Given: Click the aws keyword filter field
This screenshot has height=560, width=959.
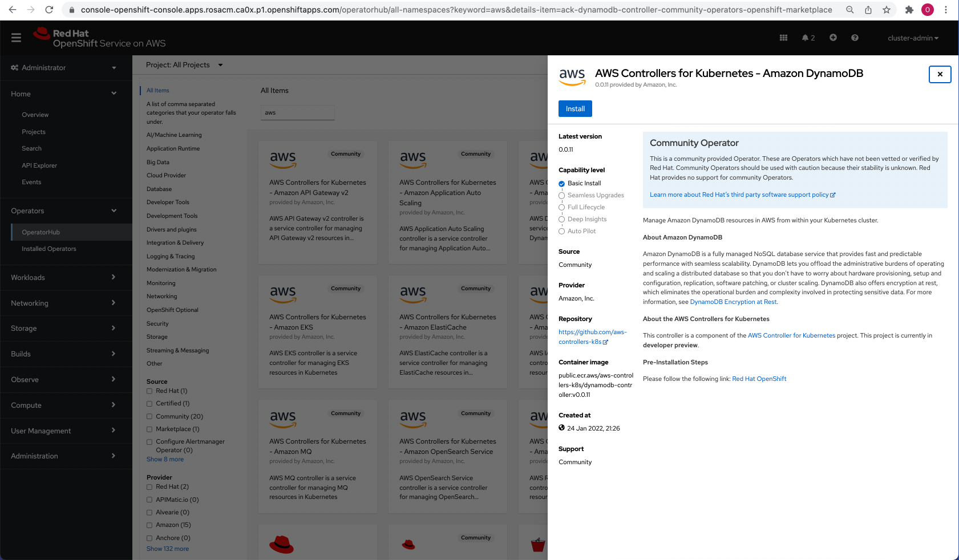Looking at the screenshot, I should pyautogui.click(x=298, y=113).
